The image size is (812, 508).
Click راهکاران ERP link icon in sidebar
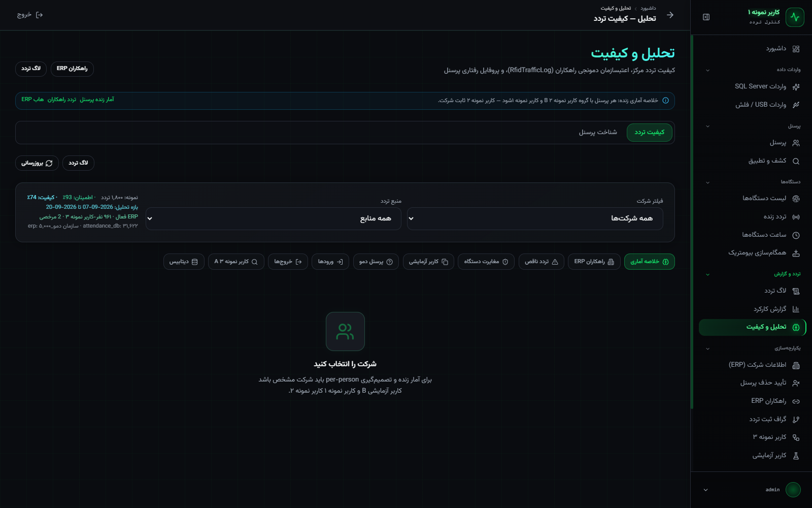coord(796,401)
